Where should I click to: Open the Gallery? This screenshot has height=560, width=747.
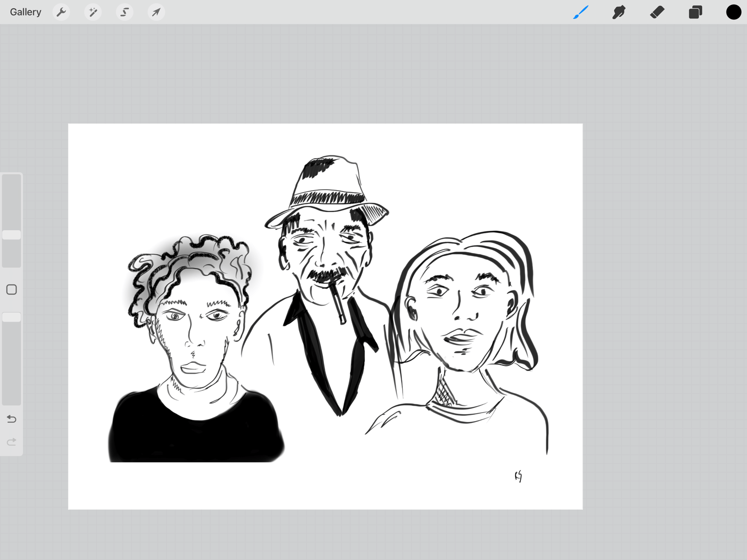click(25, 12)
